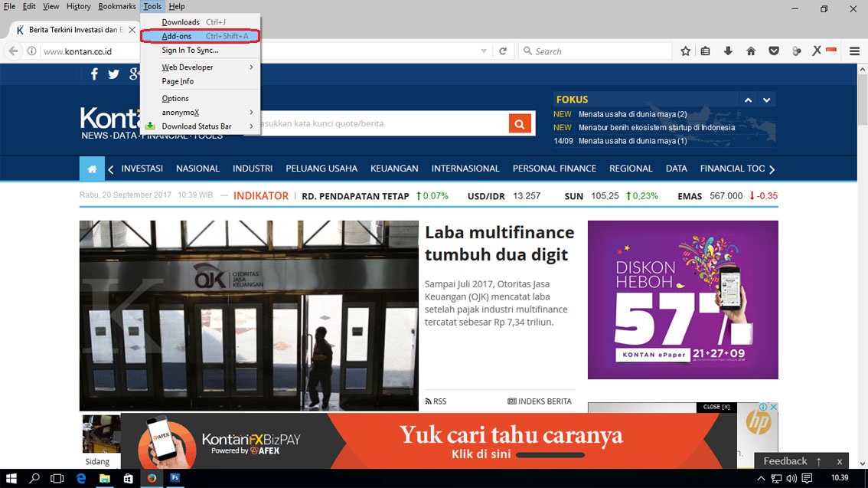Go to the Kontan home icon tab

92,169
